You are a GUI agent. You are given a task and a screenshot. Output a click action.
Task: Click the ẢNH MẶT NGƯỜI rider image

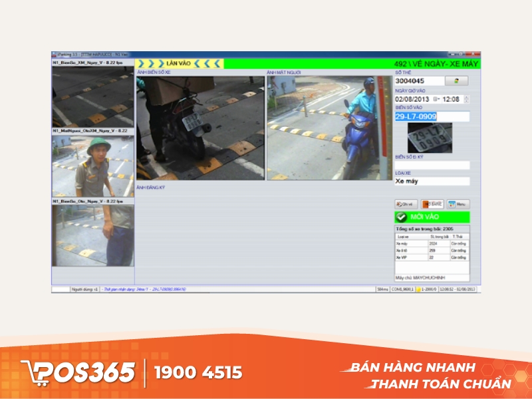330,128
